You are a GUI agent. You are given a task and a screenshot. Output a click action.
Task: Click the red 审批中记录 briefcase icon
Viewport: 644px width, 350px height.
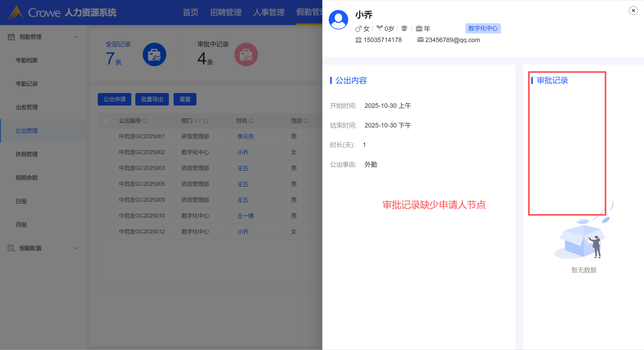246,55
